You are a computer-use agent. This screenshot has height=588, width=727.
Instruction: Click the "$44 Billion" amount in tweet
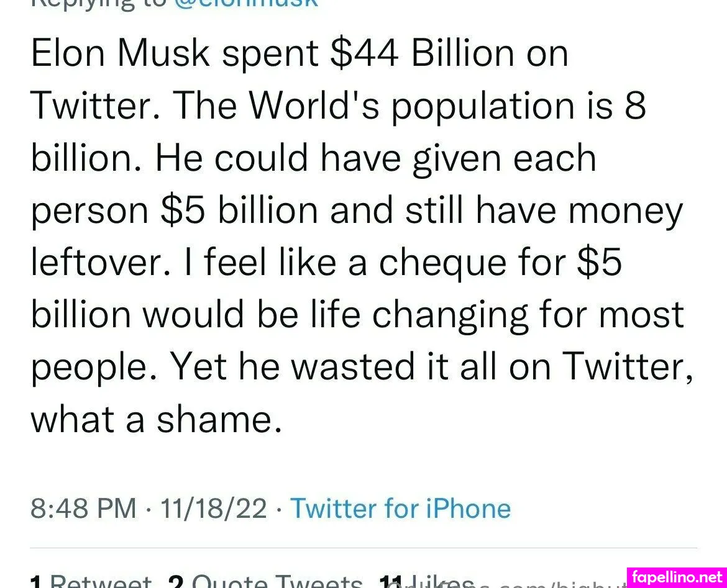pos(423,53)
